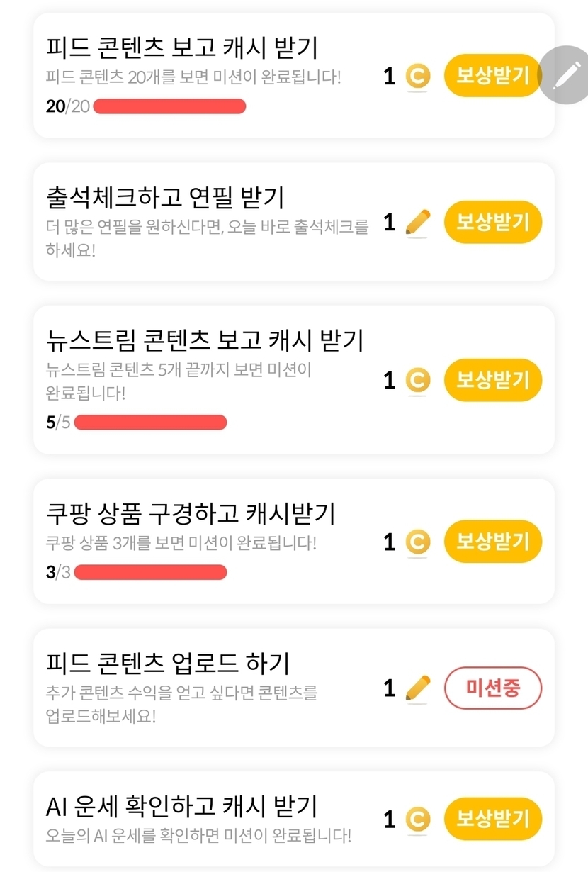The width and height of the screenshot is (588, 872).
Task: Click pencil icon on attendance check mission
Action: tap(418, 222)
